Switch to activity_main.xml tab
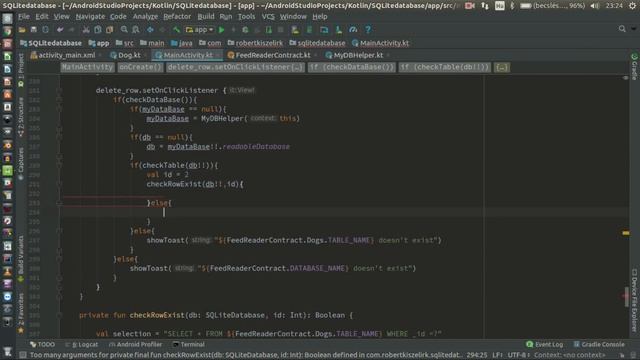Image resolution: width=640 pixels, height=360 pixels. tap(63, 55)
